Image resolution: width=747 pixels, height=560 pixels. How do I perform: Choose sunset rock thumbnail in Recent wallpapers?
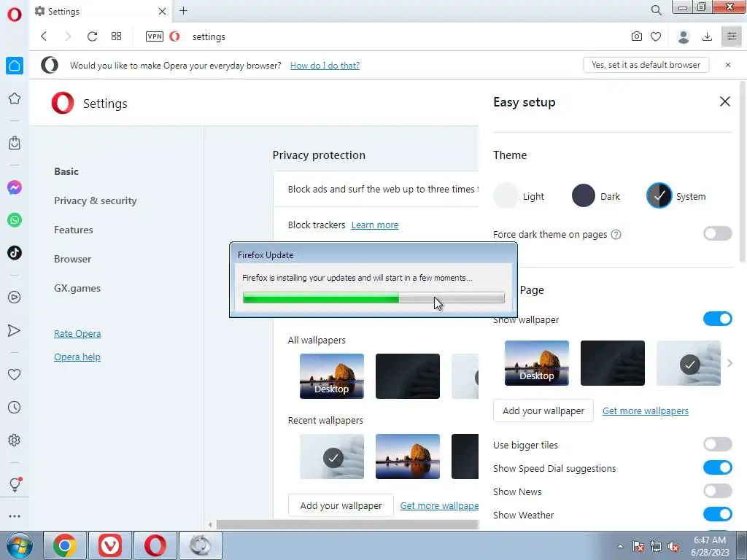pyautogui.click(x=408, y=456)
